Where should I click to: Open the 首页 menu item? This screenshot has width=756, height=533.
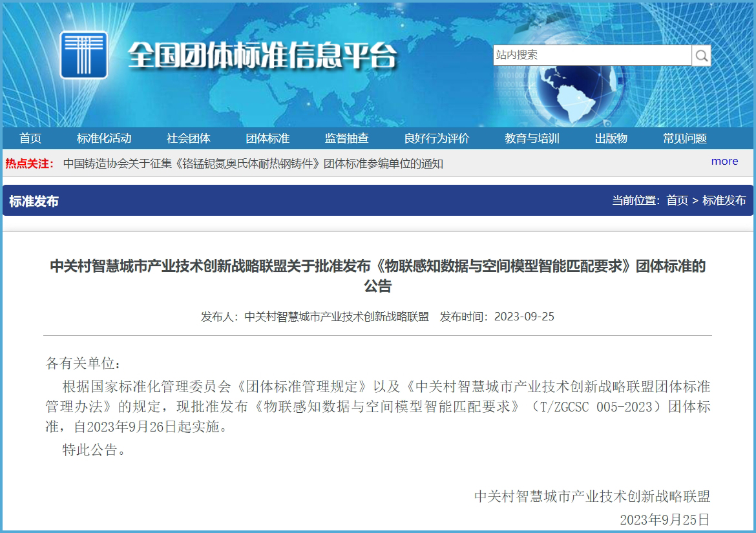(x=30, y=138)
